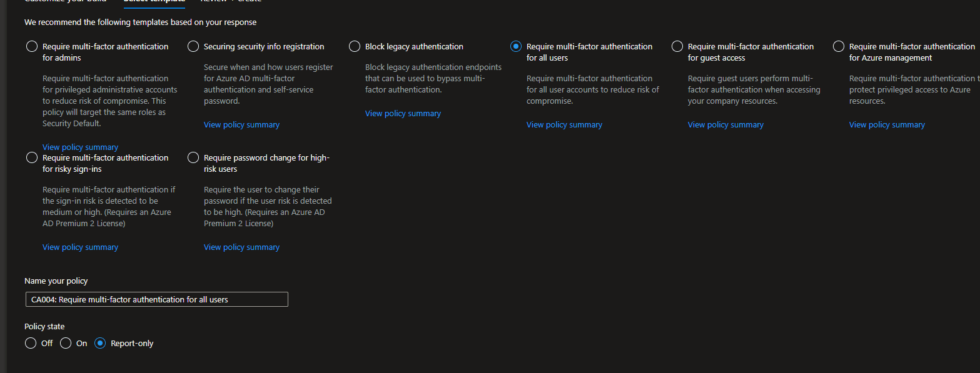View policy summary for risky sign-ins template
The image size is (980, 373).
pyautogui.click(x=80, y=247)
